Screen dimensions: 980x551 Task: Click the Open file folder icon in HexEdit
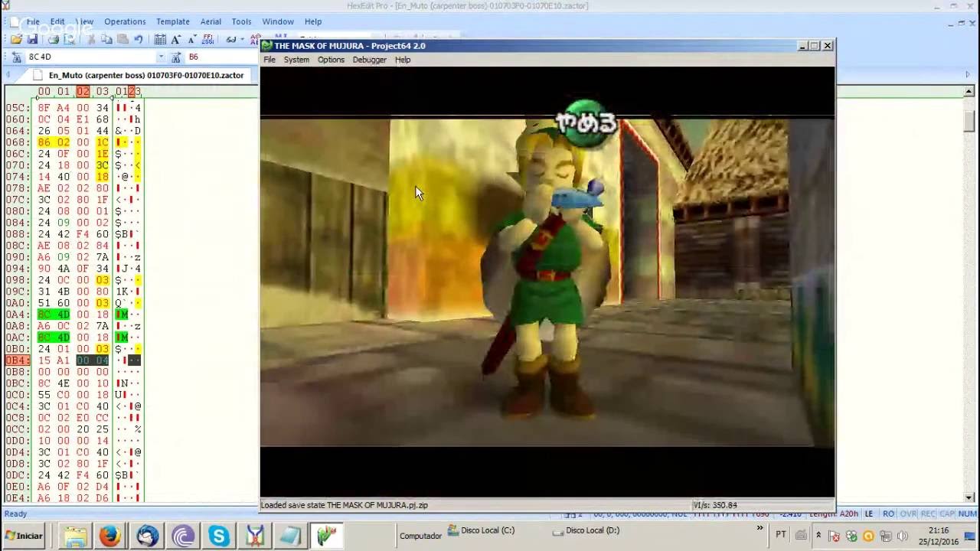pos(16,39)
